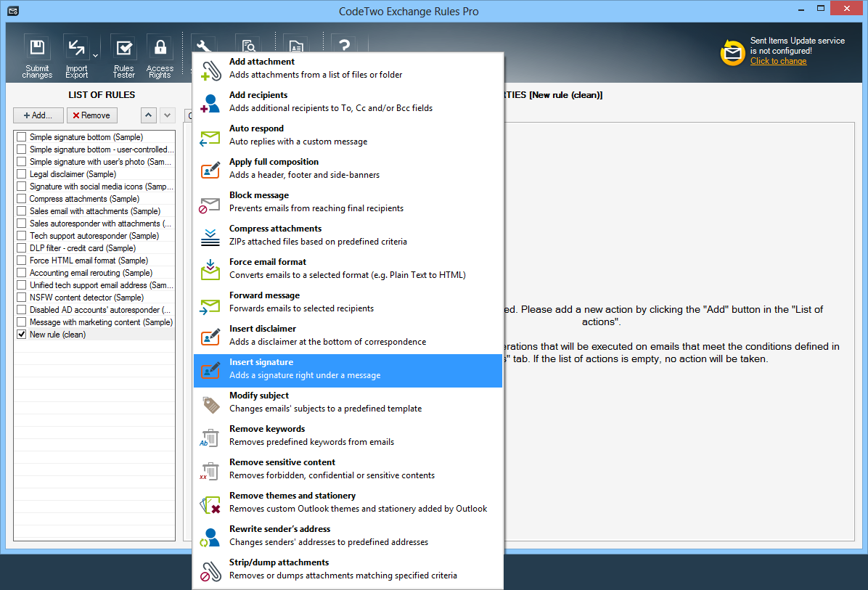
Task: Choose Insert signature menu entry
Action: (348, 369)
